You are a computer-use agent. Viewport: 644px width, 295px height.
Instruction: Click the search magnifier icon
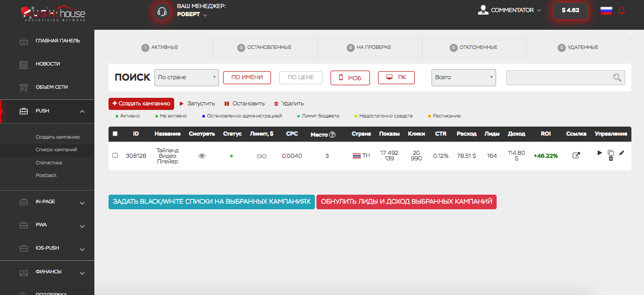617,78
